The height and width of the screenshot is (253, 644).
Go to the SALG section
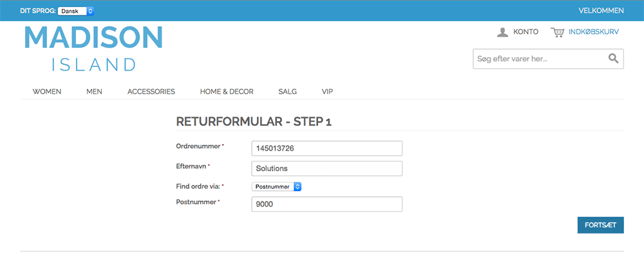pos(287,91)
